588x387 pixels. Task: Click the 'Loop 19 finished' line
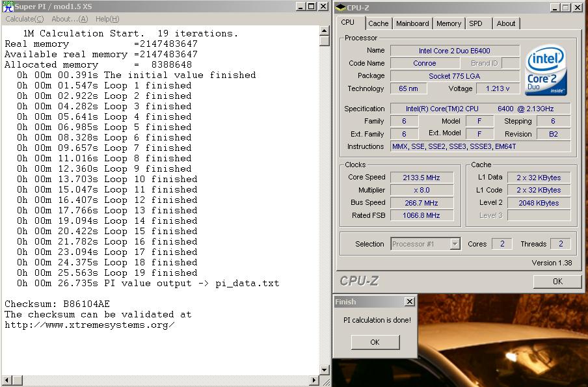pyautogui.click(x=107, y=273)
